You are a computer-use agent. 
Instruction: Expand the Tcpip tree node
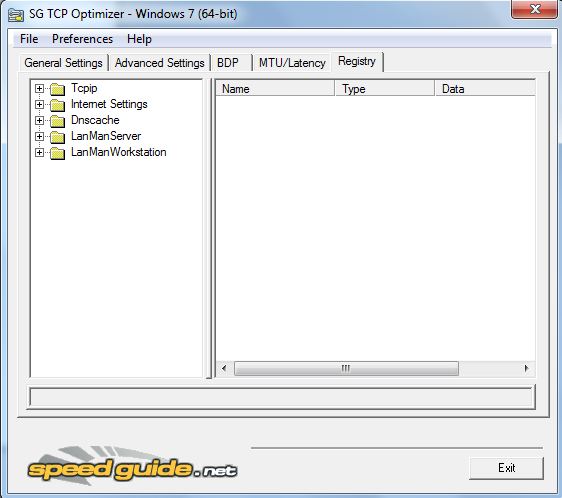(x=39, y=89)
